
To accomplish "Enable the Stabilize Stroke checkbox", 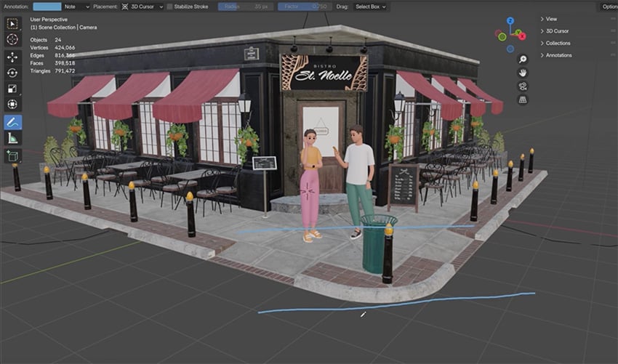I will (169, 7).
